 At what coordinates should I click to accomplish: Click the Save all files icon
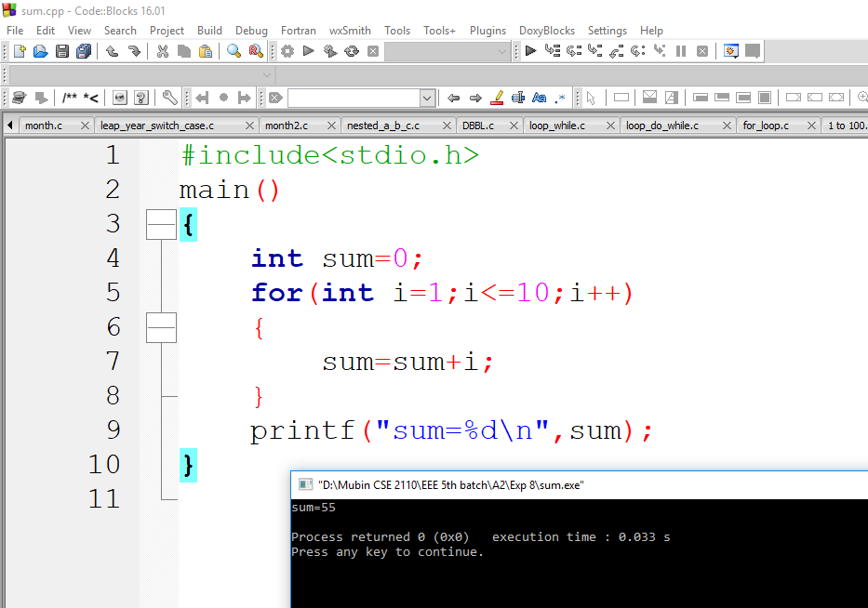click(x=83, y=51)
